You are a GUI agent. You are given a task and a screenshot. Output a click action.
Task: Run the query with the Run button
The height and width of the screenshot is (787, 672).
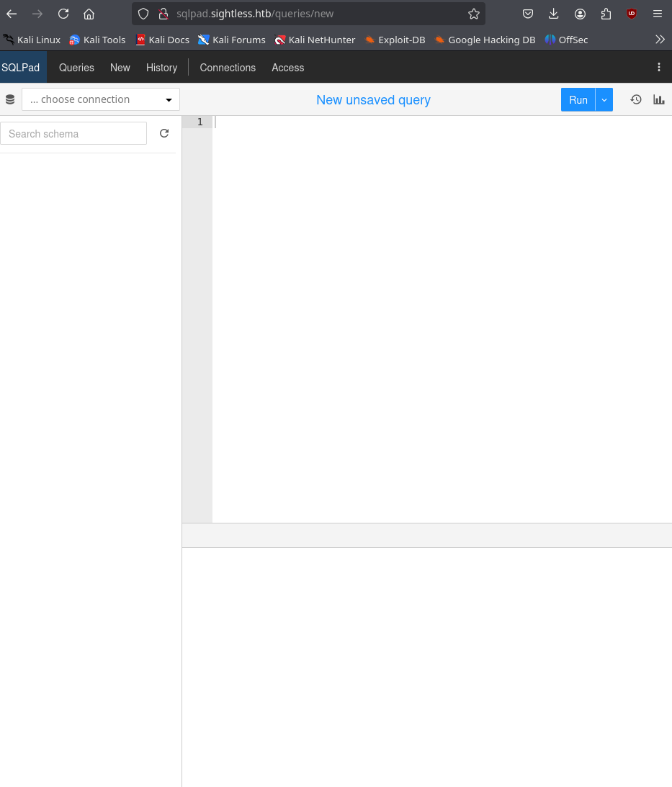click(x=578, y=100)
